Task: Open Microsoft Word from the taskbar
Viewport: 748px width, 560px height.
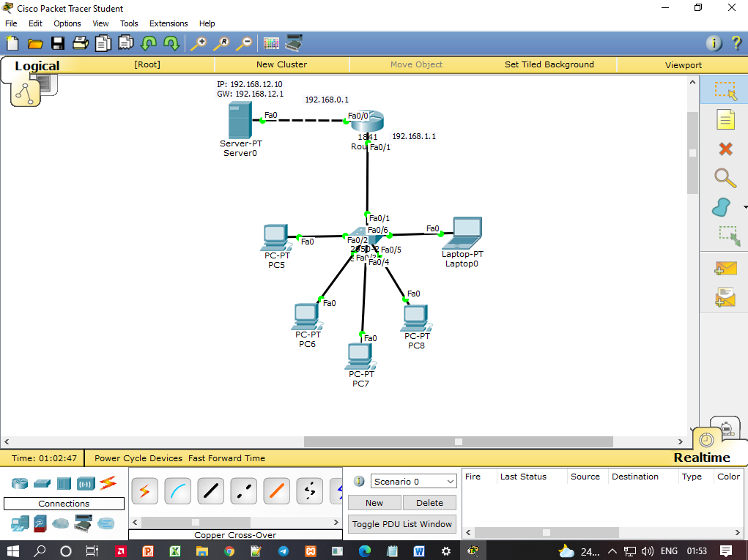Action: click(419, 551)
